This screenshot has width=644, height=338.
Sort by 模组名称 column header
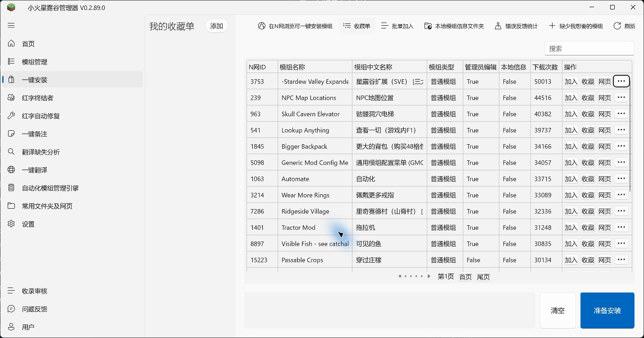tap(315, 67)
